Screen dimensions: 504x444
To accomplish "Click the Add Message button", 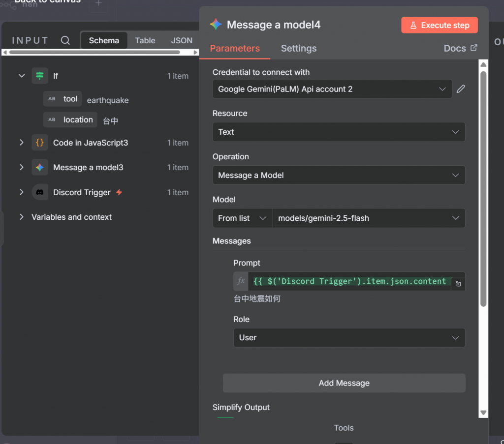I will click(344, 383).
